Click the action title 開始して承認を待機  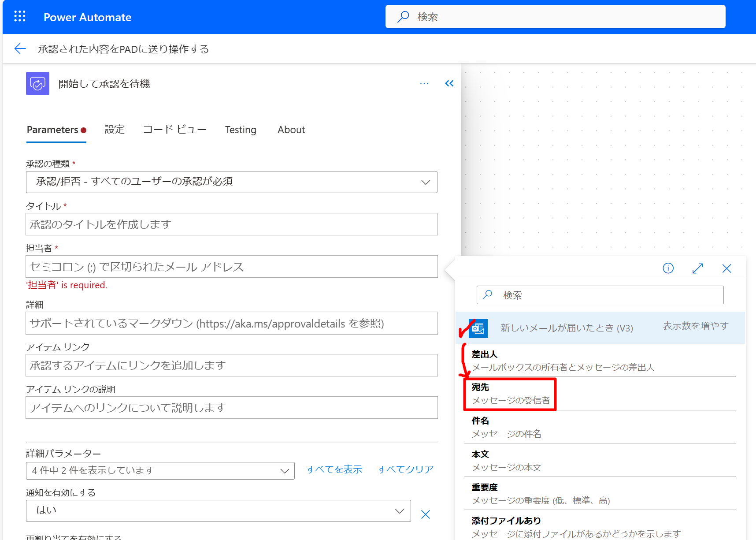104,84
